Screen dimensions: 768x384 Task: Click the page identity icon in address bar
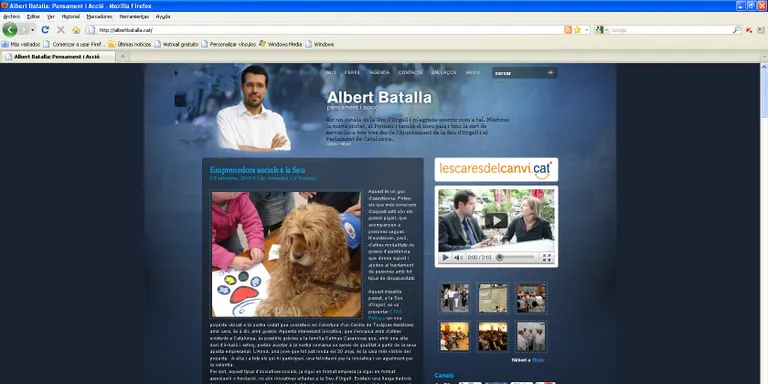tap(91, 30)
